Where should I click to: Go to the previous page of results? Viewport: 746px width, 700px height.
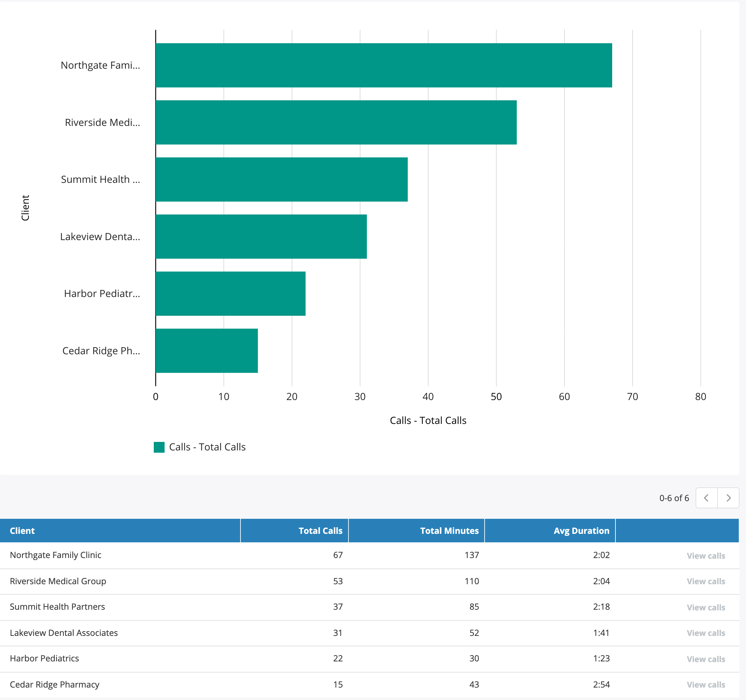pos(707,498)
